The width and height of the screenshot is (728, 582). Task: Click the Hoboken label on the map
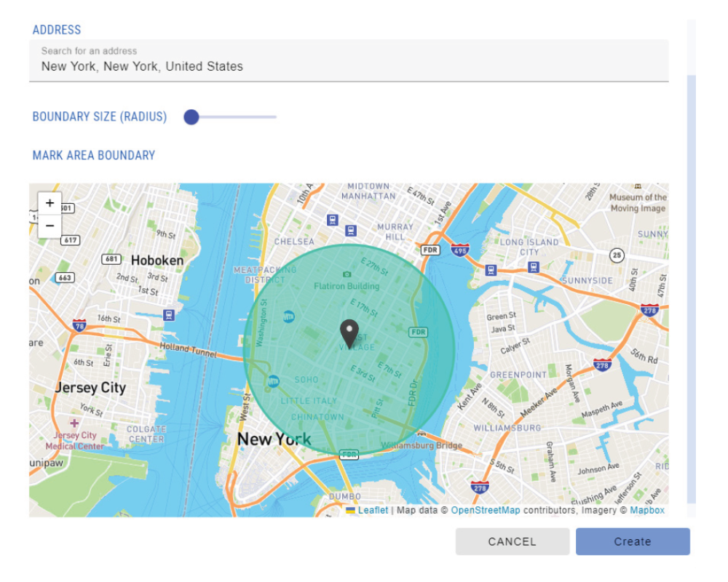[157, 260]
